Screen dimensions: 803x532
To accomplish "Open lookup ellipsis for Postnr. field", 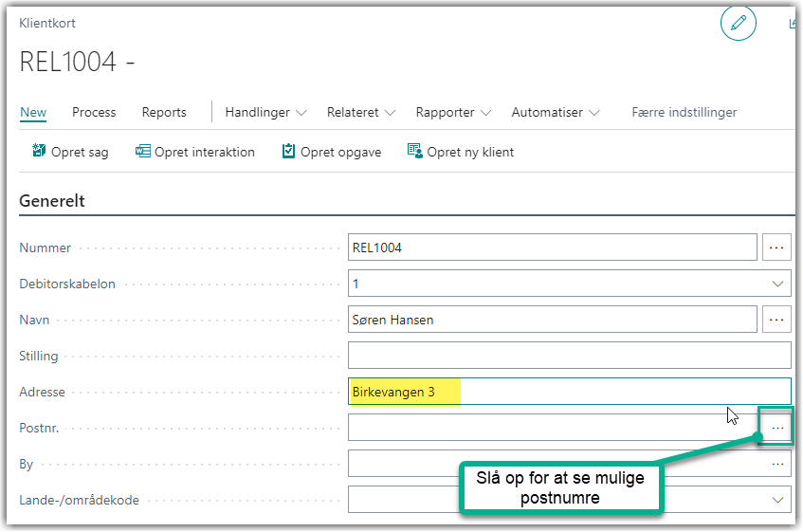I will click(x=776, y=429).
